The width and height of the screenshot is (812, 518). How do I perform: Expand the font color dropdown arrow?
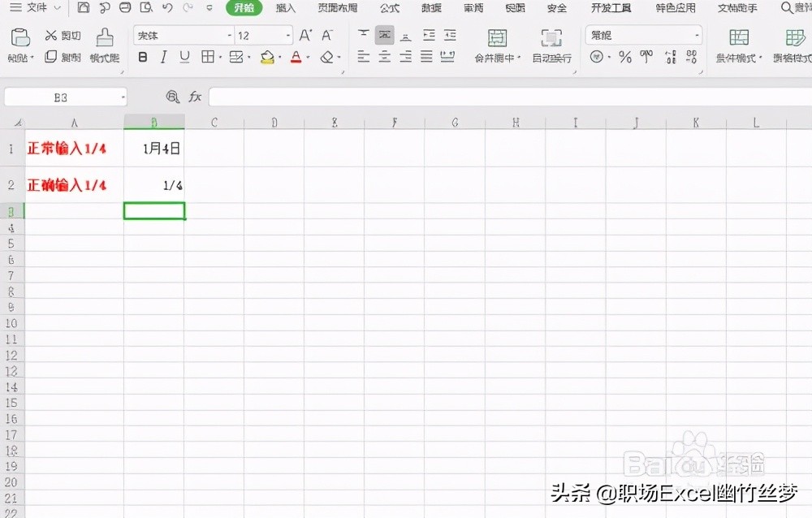point(308,57)
